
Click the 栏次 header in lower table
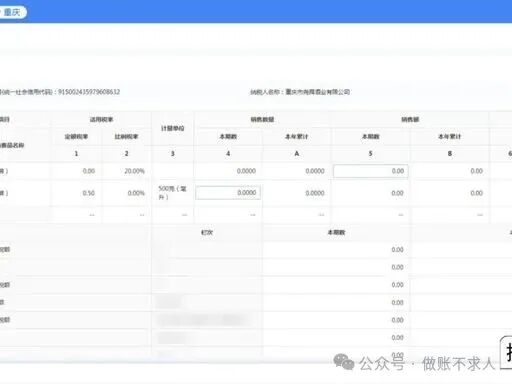207,232
